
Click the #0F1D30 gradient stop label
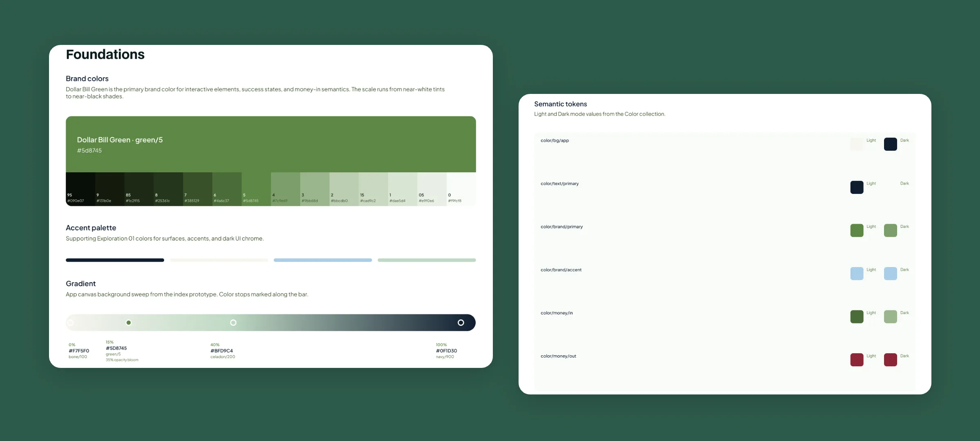click(x=446, y=351)
